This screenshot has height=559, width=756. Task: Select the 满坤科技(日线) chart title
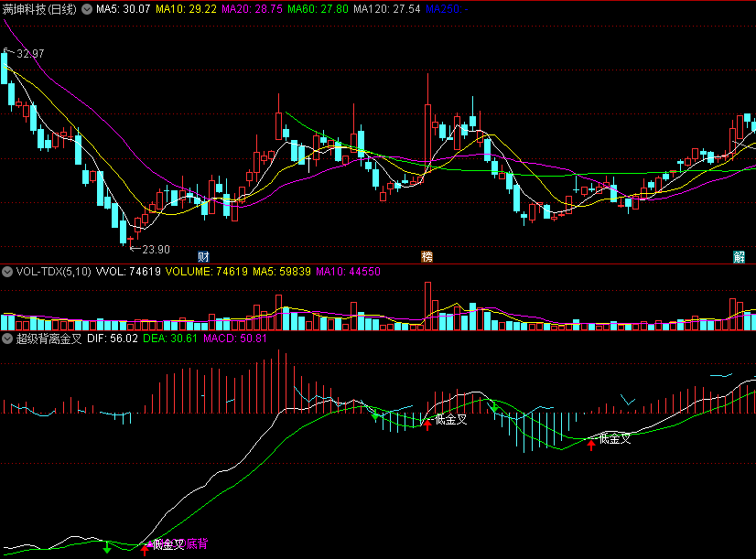(x=39, y=9)
